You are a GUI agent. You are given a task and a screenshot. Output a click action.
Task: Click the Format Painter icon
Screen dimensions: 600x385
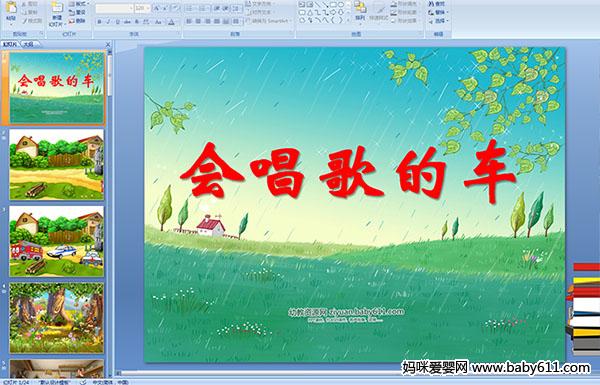point(33,21)
